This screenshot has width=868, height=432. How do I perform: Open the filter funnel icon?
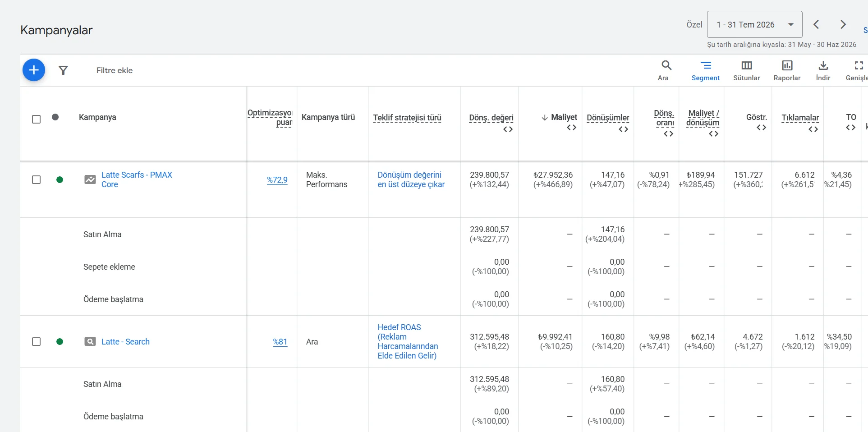point(63,70)
